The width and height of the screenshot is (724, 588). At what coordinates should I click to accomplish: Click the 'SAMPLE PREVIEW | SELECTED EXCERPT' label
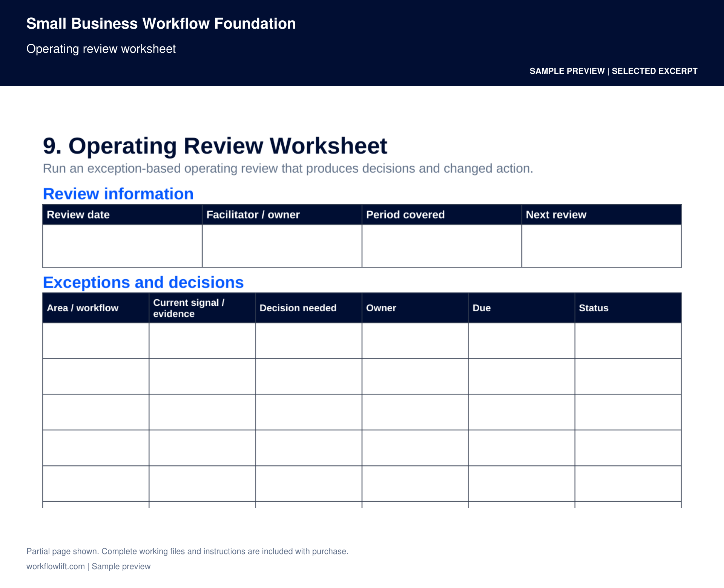pyautogui.click(x=614, y=71)
